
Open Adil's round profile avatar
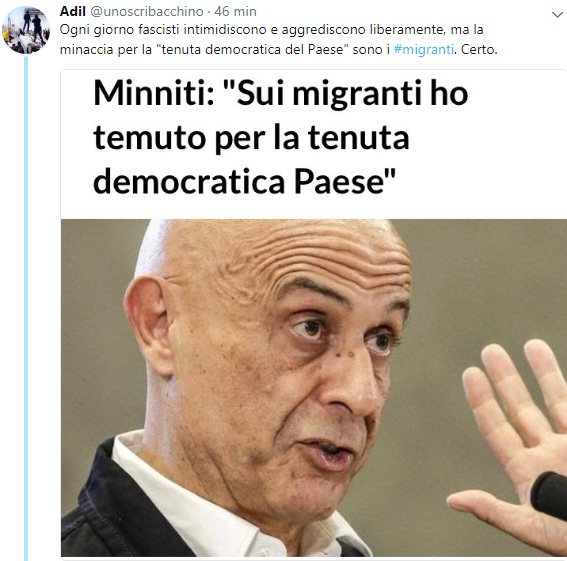(x=26, y=30)
